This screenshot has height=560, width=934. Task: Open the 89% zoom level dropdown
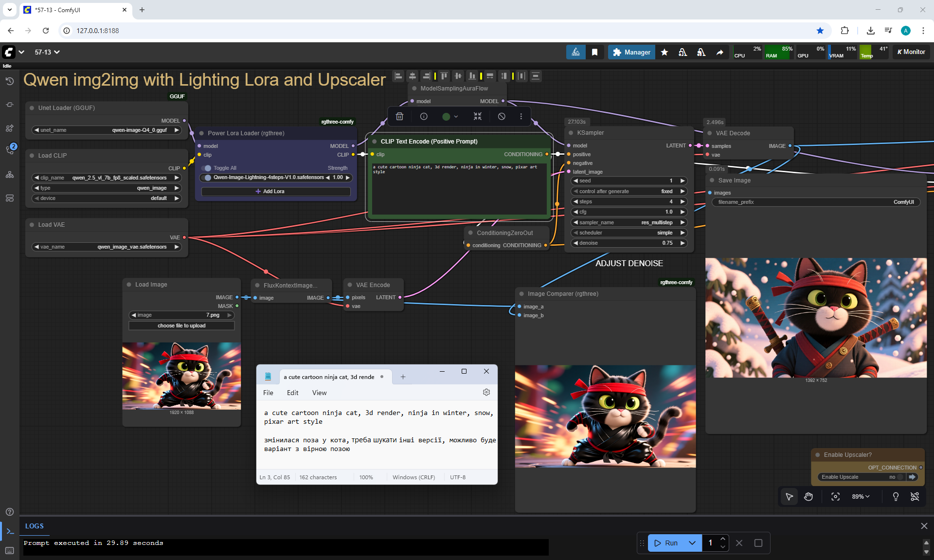(861, 496)
